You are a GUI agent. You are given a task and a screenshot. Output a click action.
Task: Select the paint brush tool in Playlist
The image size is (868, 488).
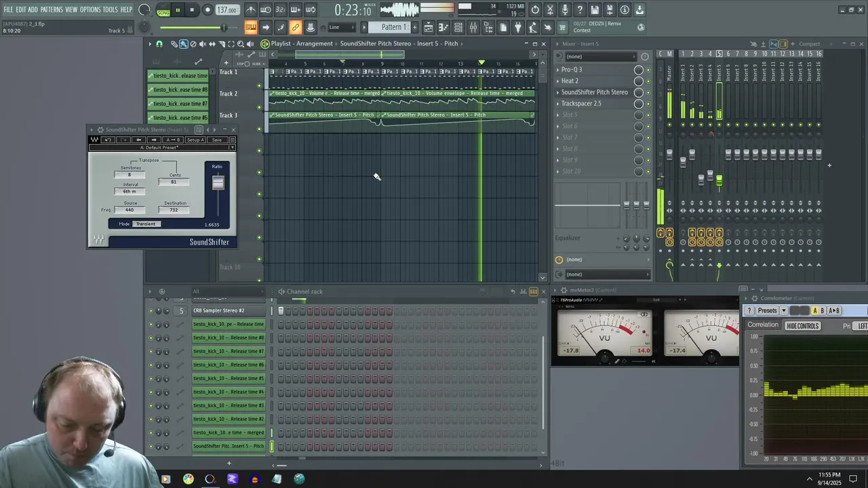pos(183,44)
